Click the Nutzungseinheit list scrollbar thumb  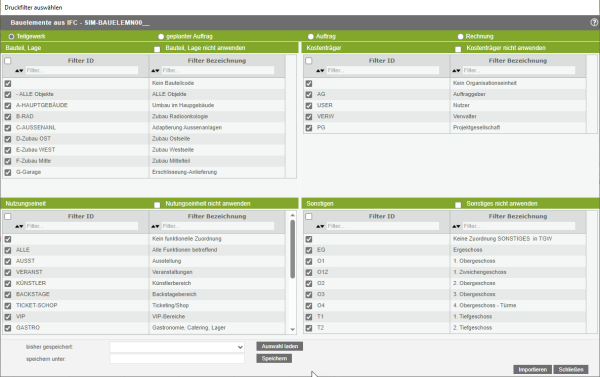pyautogui.click(x=293, y=249)
